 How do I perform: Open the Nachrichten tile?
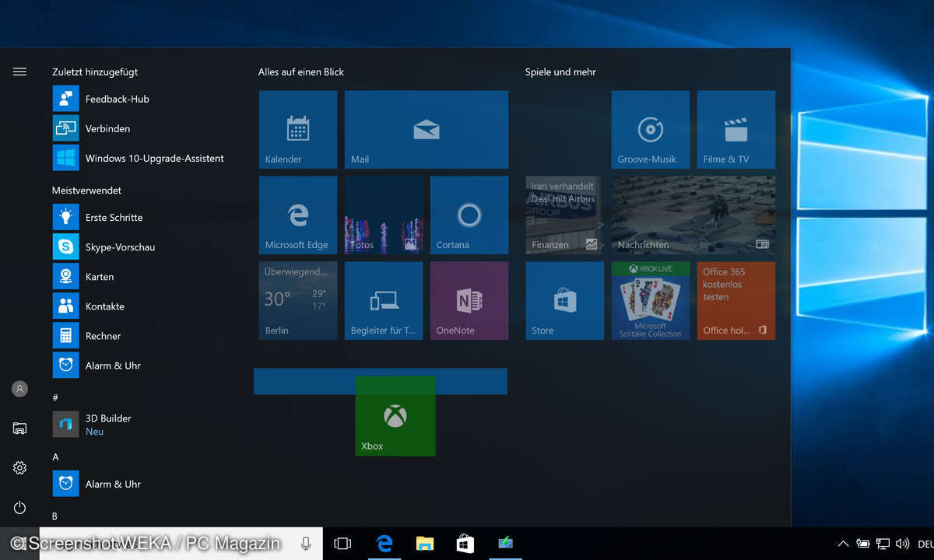tap(693, 215)
